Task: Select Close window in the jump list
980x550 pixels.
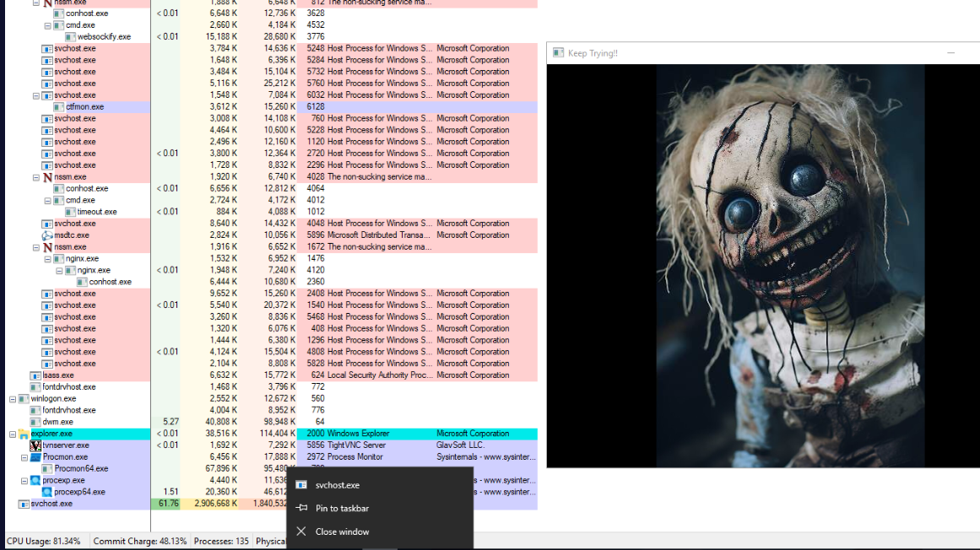Action: [x=342, y=531]
